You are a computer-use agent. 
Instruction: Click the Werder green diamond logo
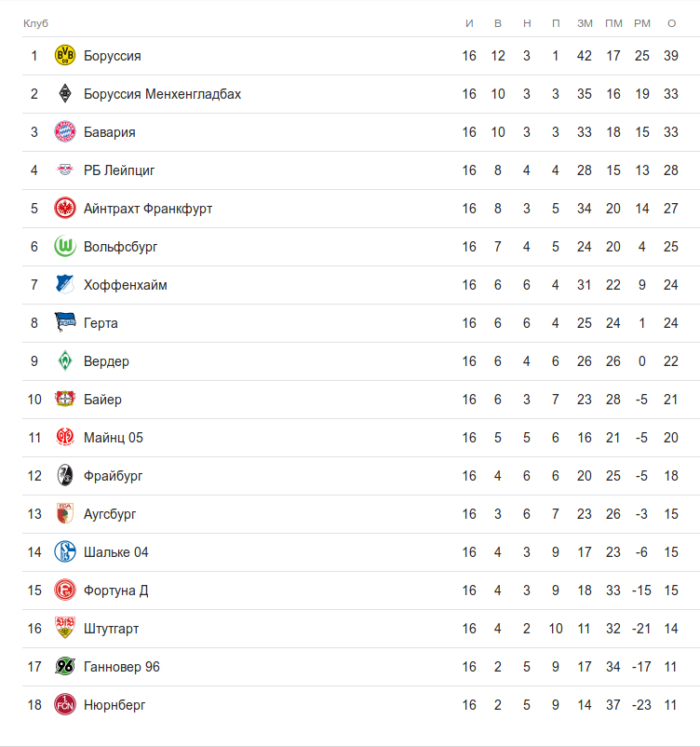(x=65, y=361)
